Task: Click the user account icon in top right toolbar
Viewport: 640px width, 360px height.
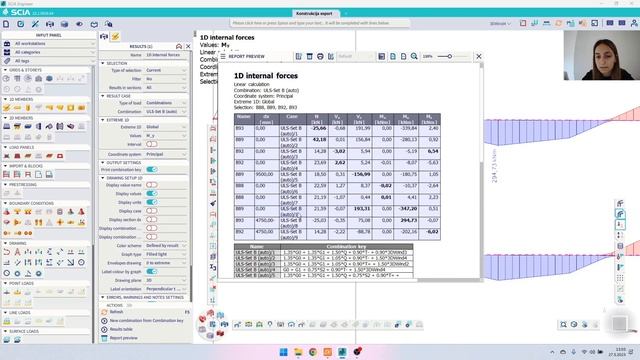Action: (x=635, y=23)
